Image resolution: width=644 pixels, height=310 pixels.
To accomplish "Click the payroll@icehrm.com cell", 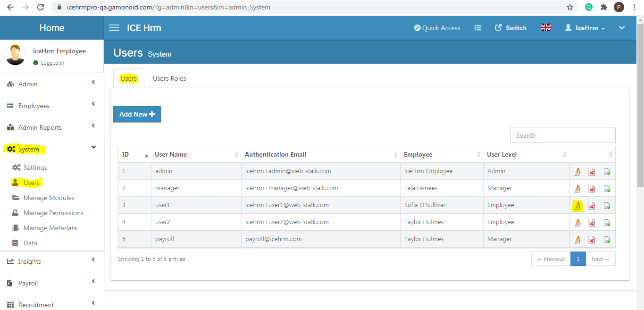I will tap(321, 239).
